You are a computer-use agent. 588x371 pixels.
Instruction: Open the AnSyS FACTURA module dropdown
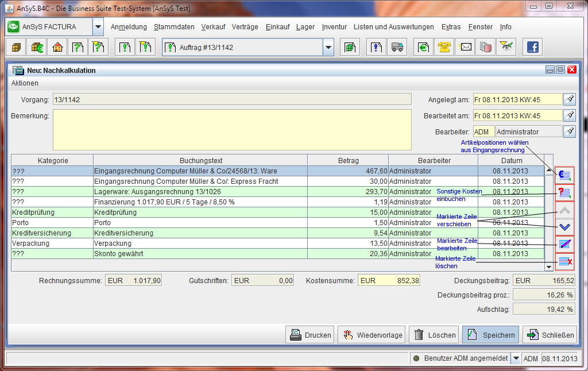(x=98, y=27)
